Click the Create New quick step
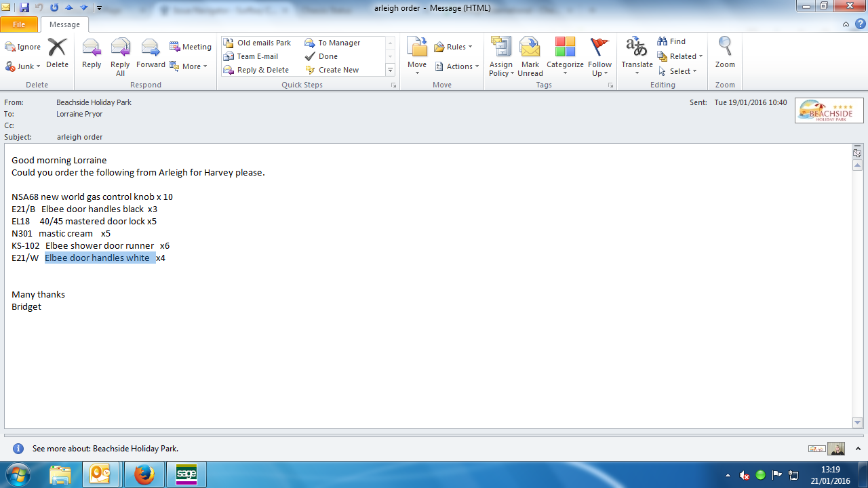The image size is (868, 488). [332, 70]
